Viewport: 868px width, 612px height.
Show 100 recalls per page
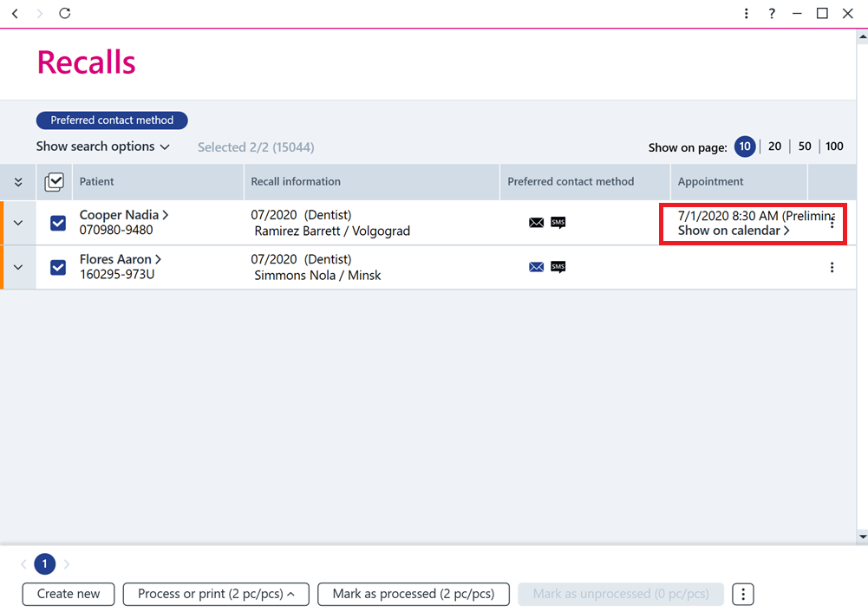[x=834, y=146]
